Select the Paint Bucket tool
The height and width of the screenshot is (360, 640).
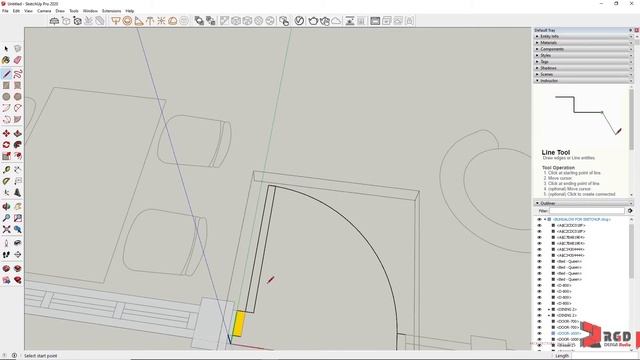pyautogui.click(x=6, y=60)
